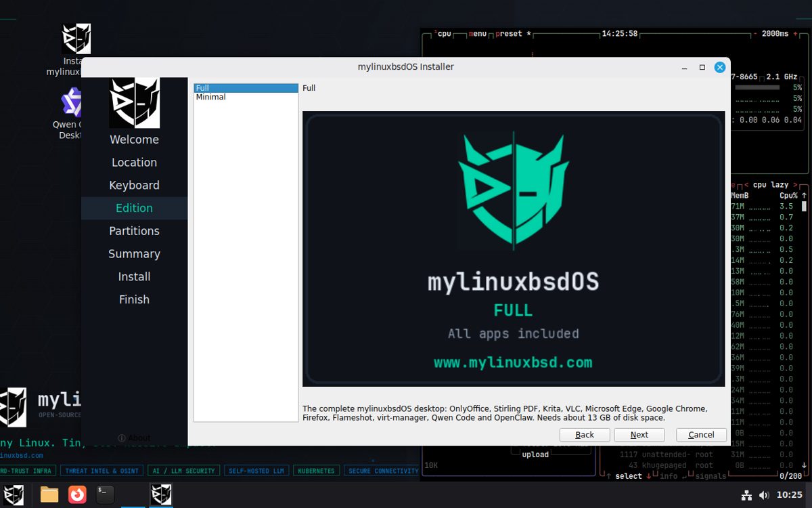Close the installer window
The height and width of the screenshot is (508, 812).
[x=720, y=67]
